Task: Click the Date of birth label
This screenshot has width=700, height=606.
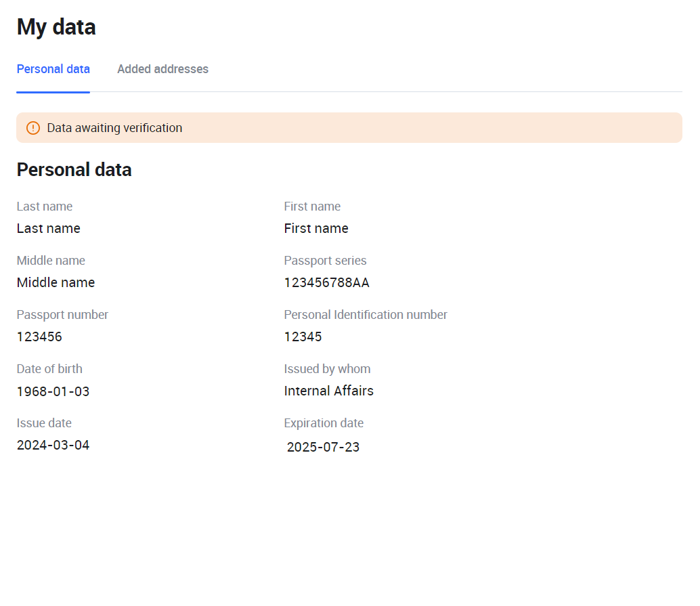Action: [49, 369]
